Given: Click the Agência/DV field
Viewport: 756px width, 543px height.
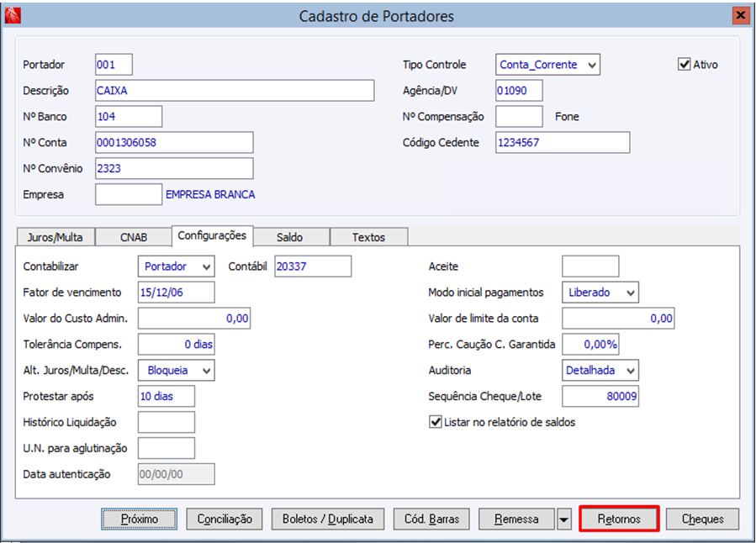Looking at the screenshot, I should click(x=519, y=91).
